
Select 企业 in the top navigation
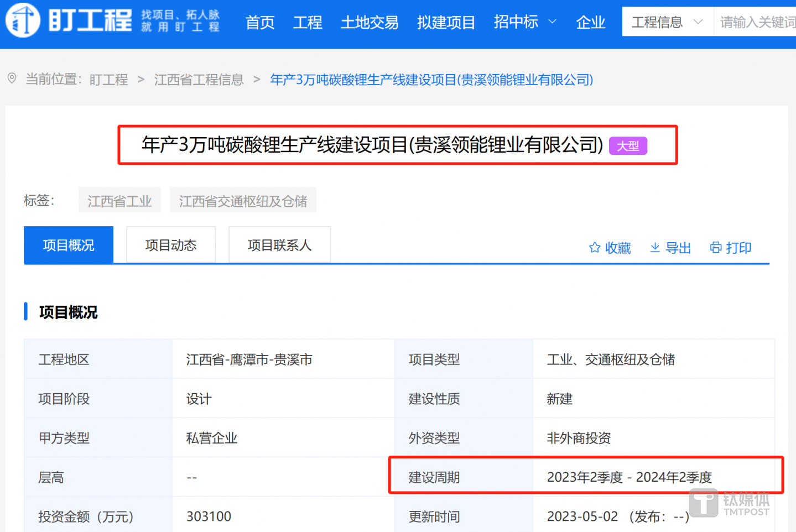point(590,22)
